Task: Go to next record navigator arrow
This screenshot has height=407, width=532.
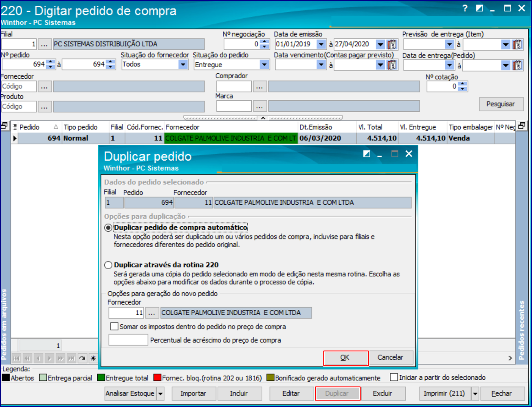Action: point(50,358)
